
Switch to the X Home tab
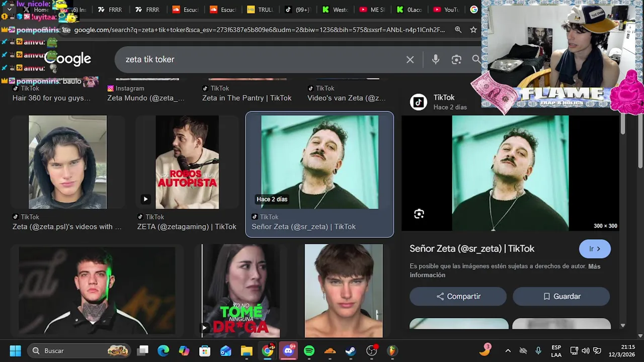pyautogui.click(x=36, y=10)
